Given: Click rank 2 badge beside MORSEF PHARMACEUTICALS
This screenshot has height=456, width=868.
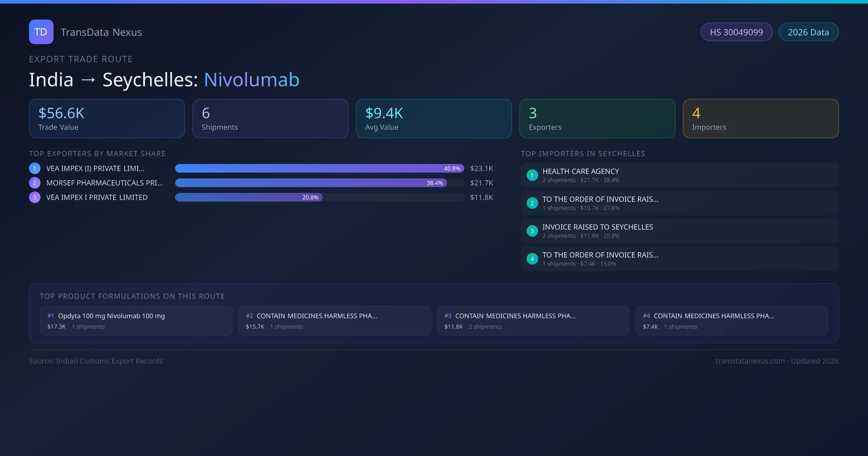Looking at the screenshot, I should [x=35, y=183].
